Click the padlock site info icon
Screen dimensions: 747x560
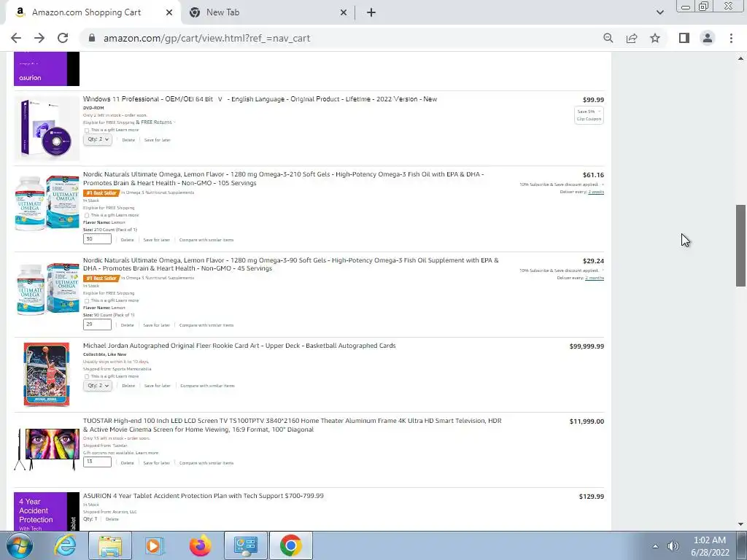92,38
